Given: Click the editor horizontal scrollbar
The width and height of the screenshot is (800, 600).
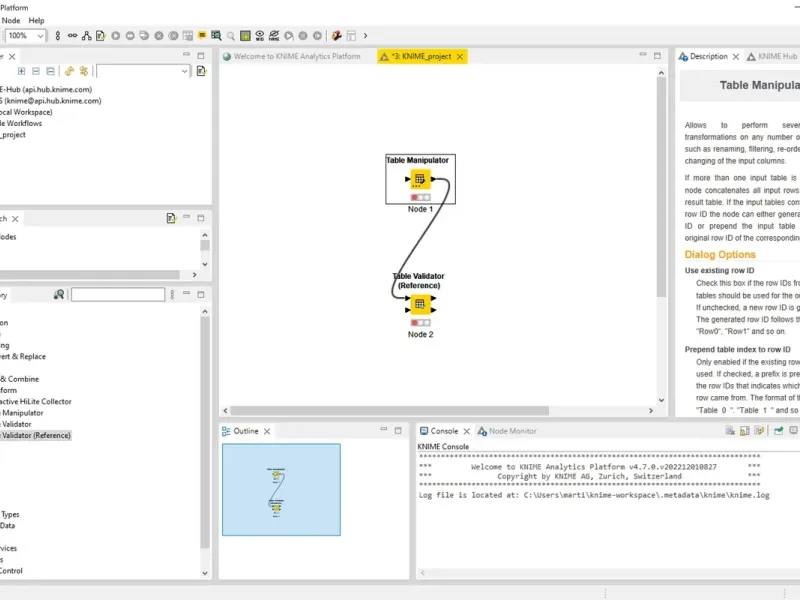Looking at the screenshot, I should click(390, 411).
